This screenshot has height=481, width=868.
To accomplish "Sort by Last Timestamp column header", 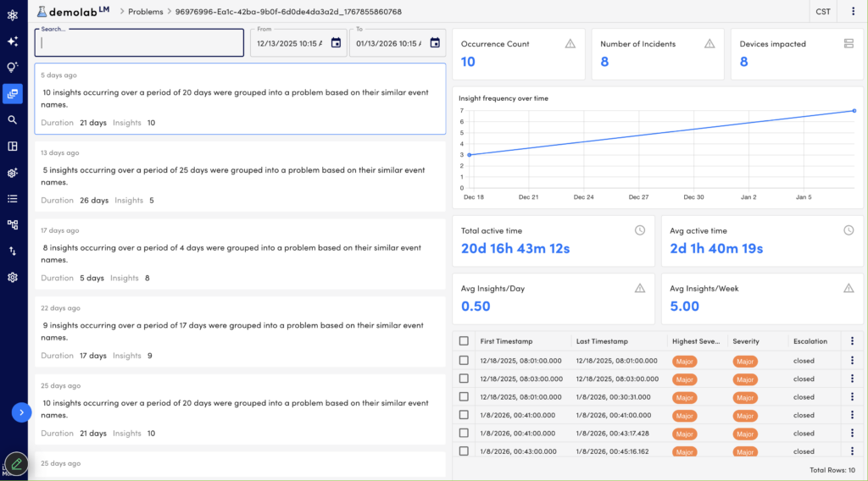I will point(602,341).
